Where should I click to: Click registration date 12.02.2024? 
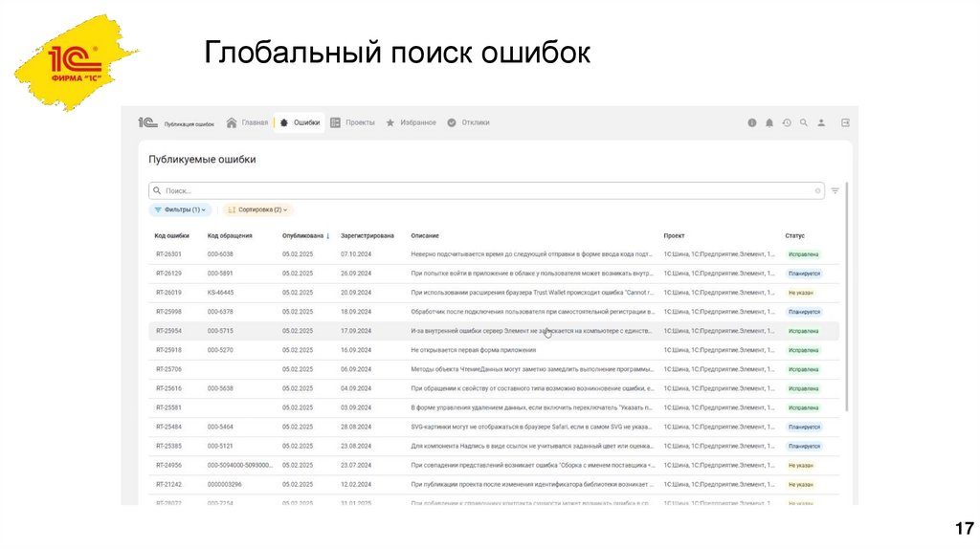pyautogui.click(x=356, y=484)
